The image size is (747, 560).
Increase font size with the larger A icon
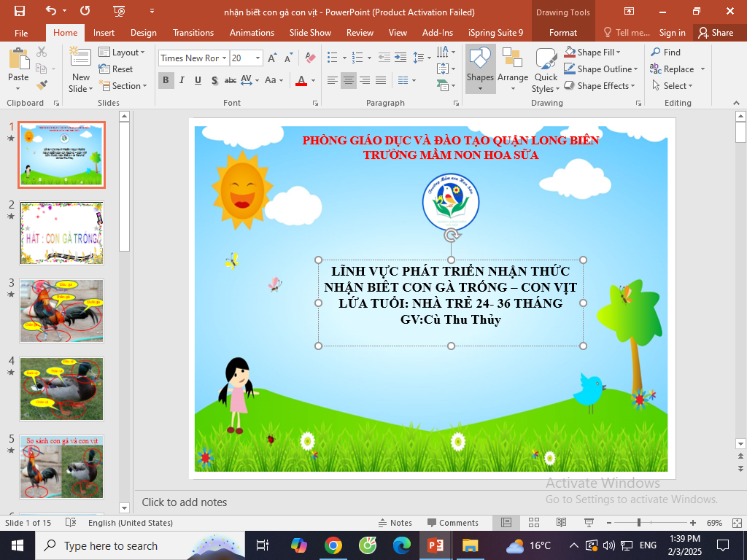pyautogui.click(x=272, y=58)
